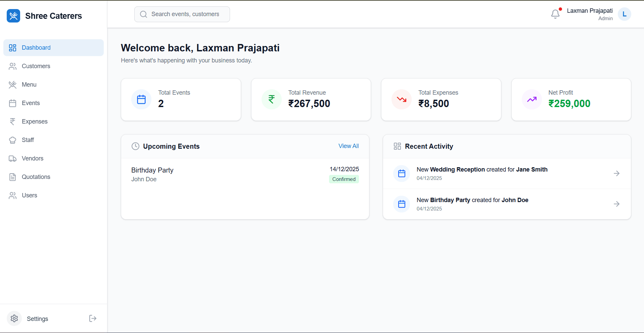Screen dimensions: 644x333
Task: Open the Wedding Reception activity arrow
Action: [x=616, y=173]
